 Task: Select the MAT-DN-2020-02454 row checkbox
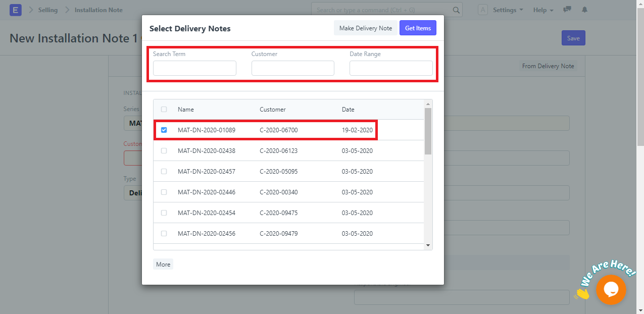(x=164, y=213)
